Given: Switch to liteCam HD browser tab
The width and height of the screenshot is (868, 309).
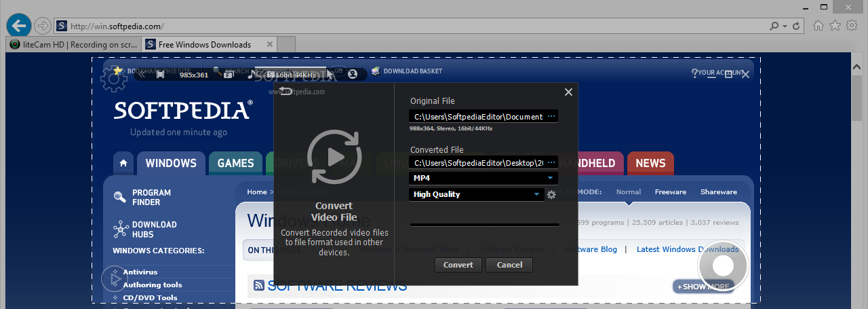Looking at the screenshot, I should [x=73, y=45].
